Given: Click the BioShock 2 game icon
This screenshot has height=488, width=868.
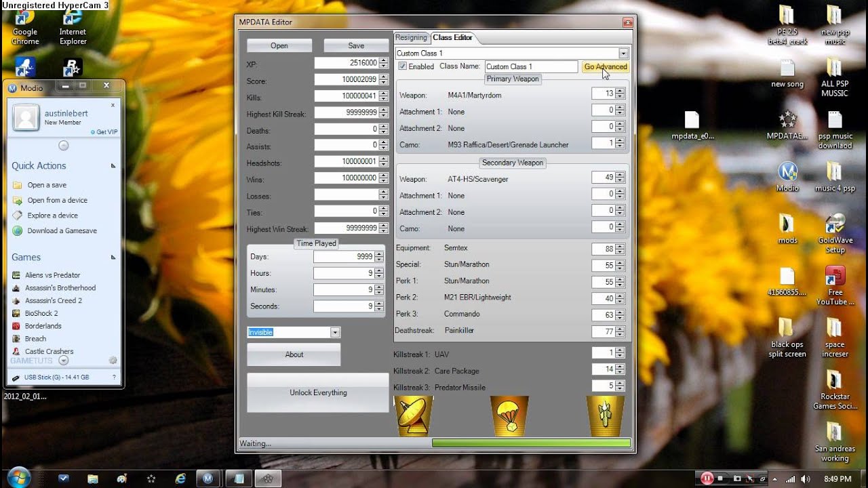Looking at the screenshot, I should 16,313.
